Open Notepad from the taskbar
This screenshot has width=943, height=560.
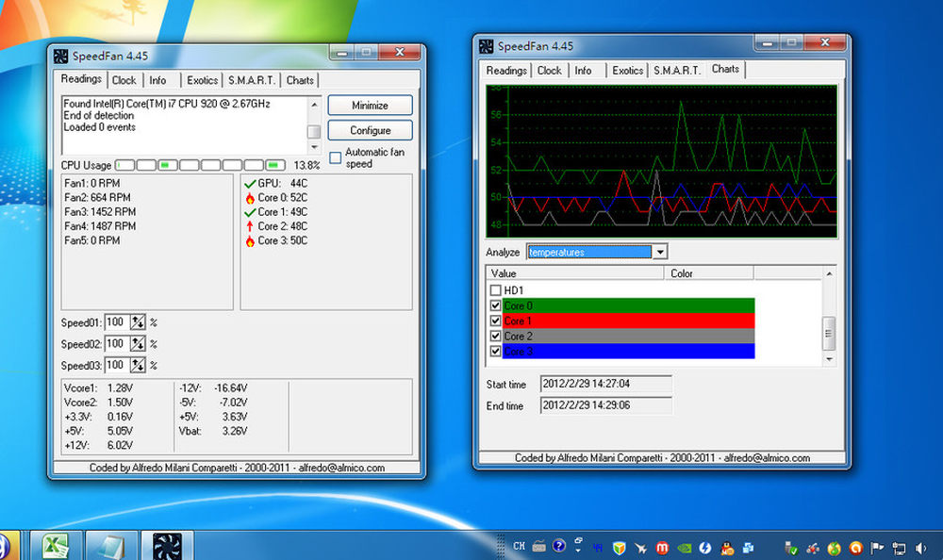[x=112, y=546]
